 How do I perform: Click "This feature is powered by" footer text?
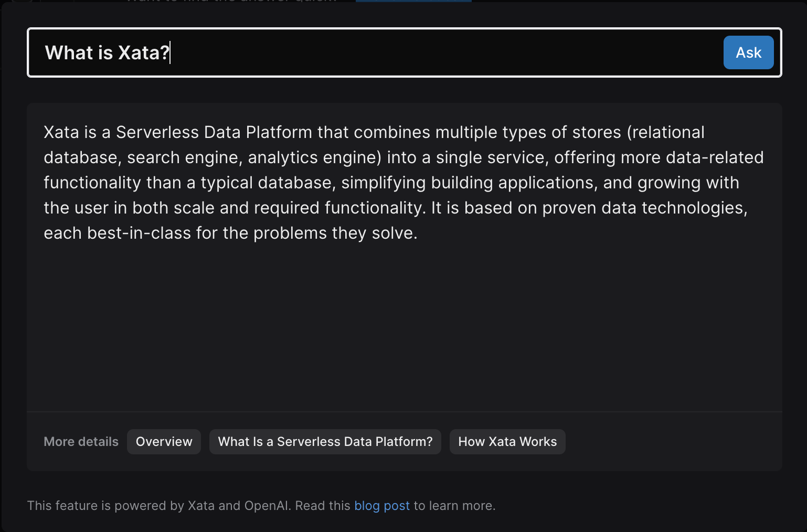105,506
